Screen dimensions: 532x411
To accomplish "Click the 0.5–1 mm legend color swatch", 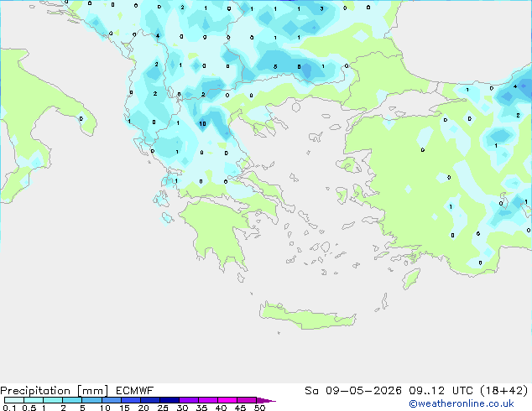I will (34, 400).
